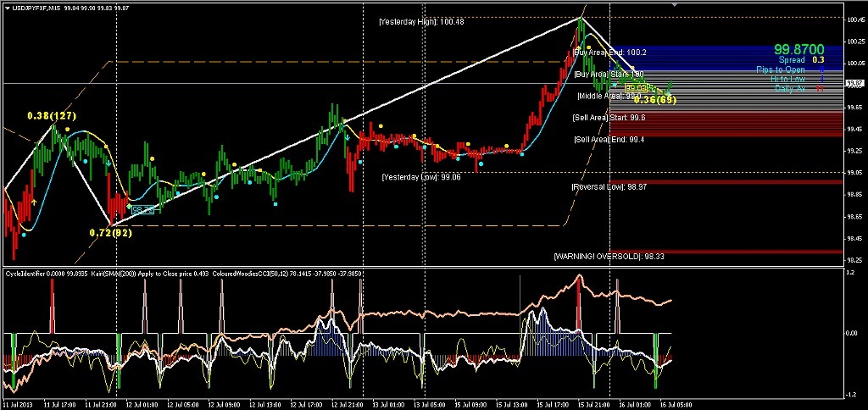The image size is (868, 410).
Task: Click the 12 Jul 09:00 time label
Action: (x=222, y=404)
